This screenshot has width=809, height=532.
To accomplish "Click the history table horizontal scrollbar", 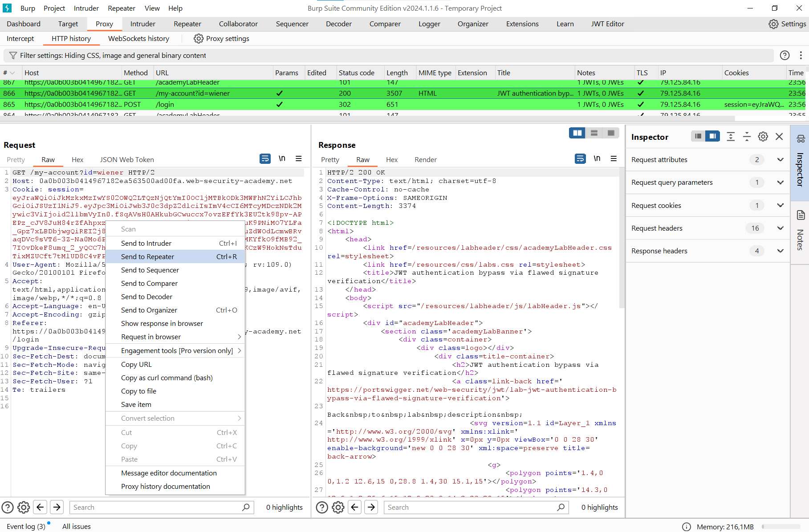I will coord(367,118).
